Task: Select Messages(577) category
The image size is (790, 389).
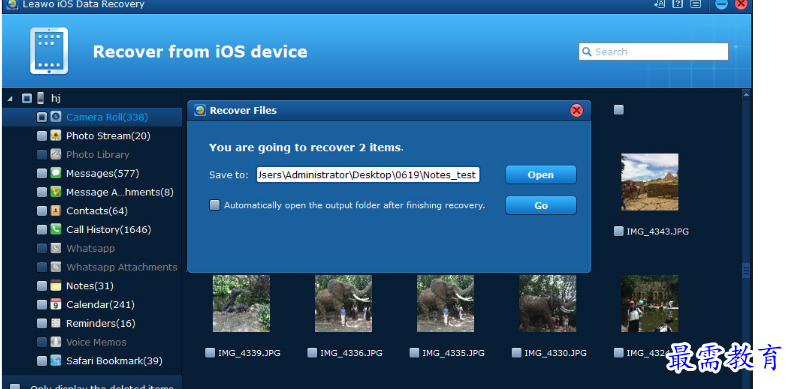Action: click(x=103, y=173)
